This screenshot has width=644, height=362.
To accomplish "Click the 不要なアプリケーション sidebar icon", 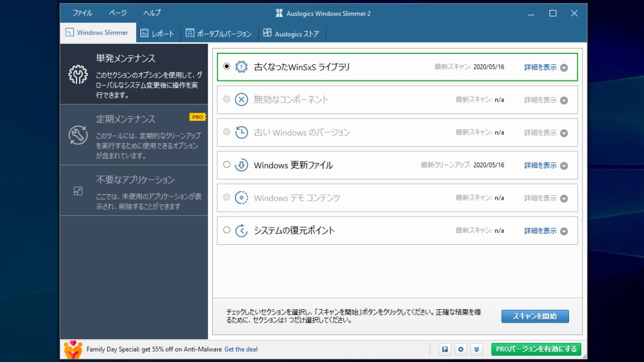I will (78, 191).
